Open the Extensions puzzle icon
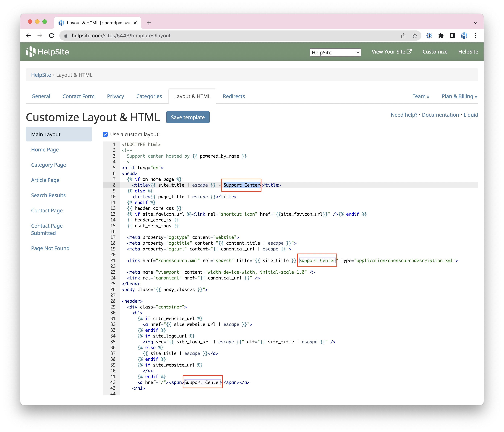The width and height of the screenshot is (504, 432). pos(441,36)
